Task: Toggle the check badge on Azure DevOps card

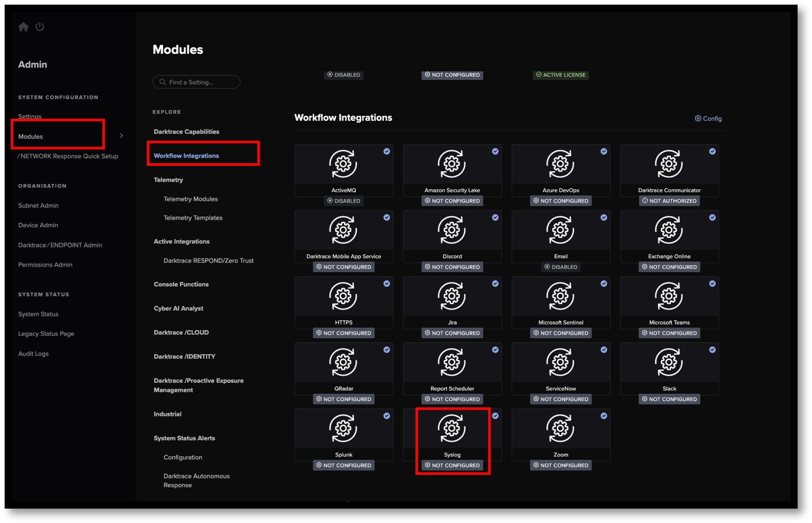Action: tap(604, 151)
